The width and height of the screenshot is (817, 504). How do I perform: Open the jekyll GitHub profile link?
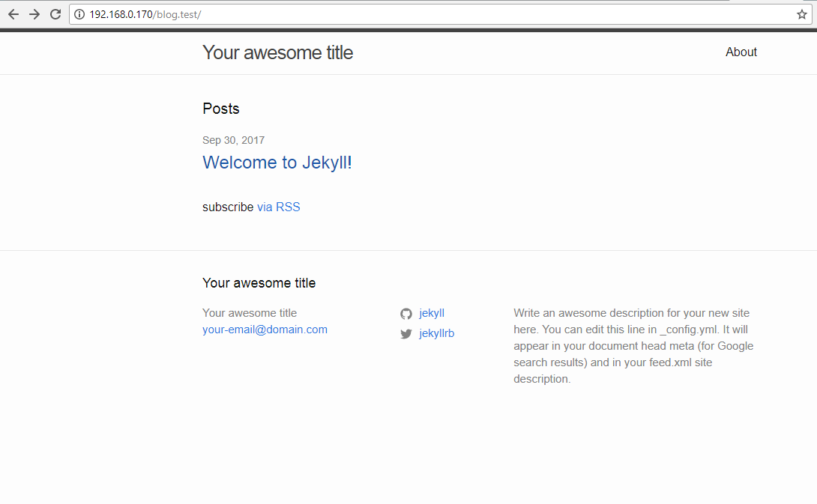click(432, 313)
